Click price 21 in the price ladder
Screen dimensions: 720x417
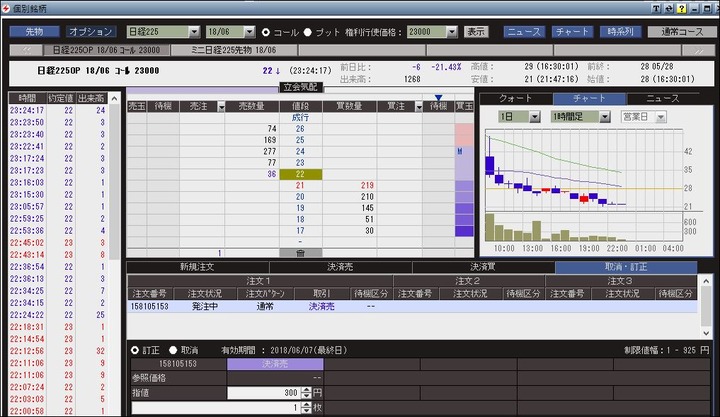(x=300, y=186)
